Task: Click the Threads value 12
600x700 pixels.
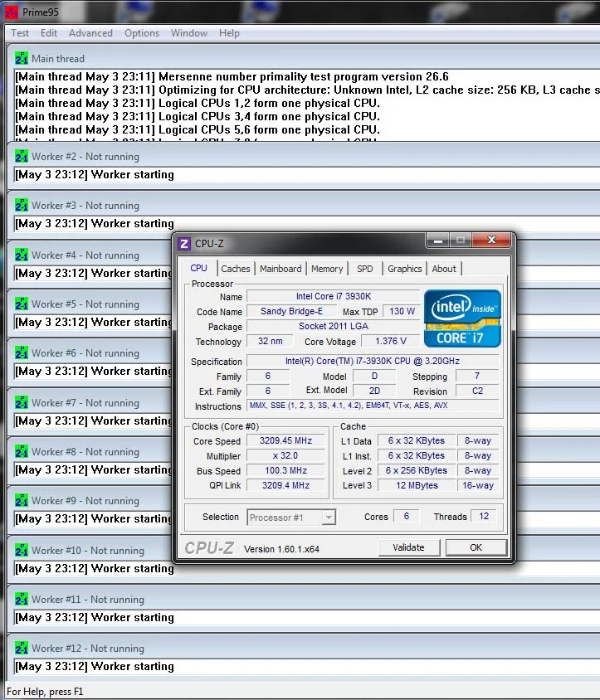Action: click(484, 516)
